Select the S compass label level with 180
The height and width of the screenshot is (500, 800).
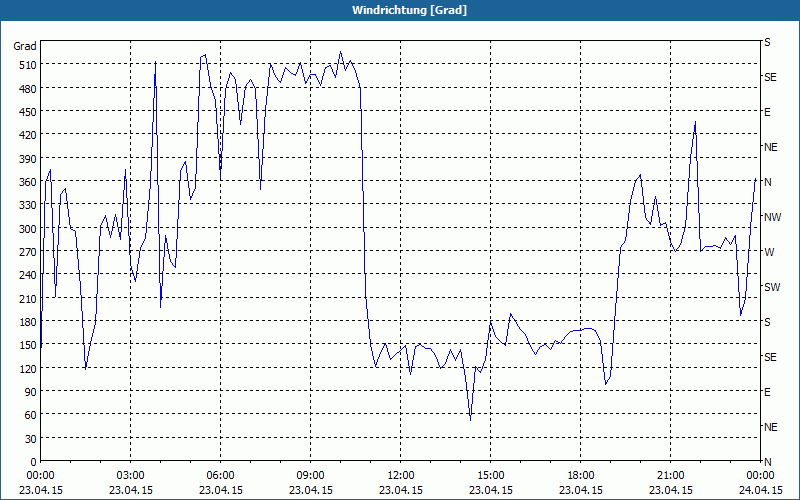point(767,322)
